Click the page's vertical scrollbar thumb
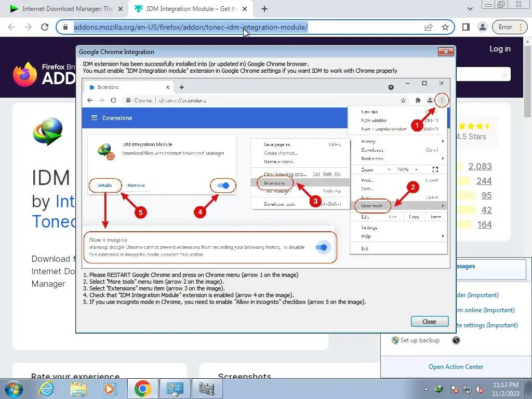 pyautogui.click(x=528, y=82)
